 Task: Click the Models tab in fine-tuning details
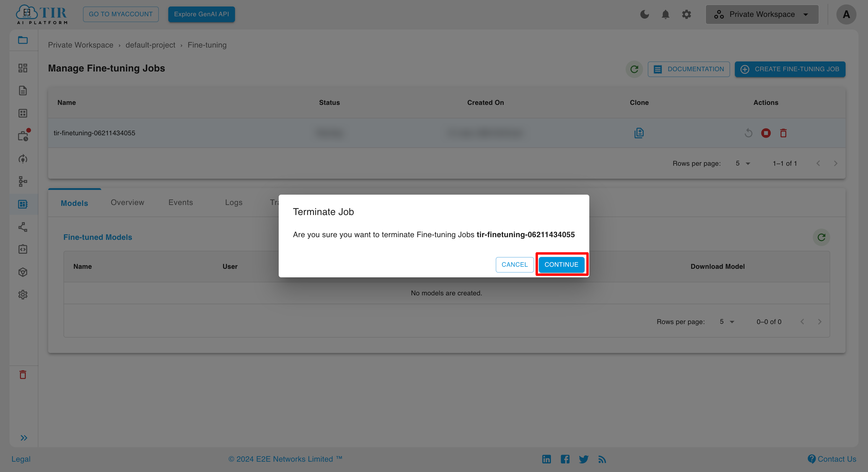click(74, 203)
